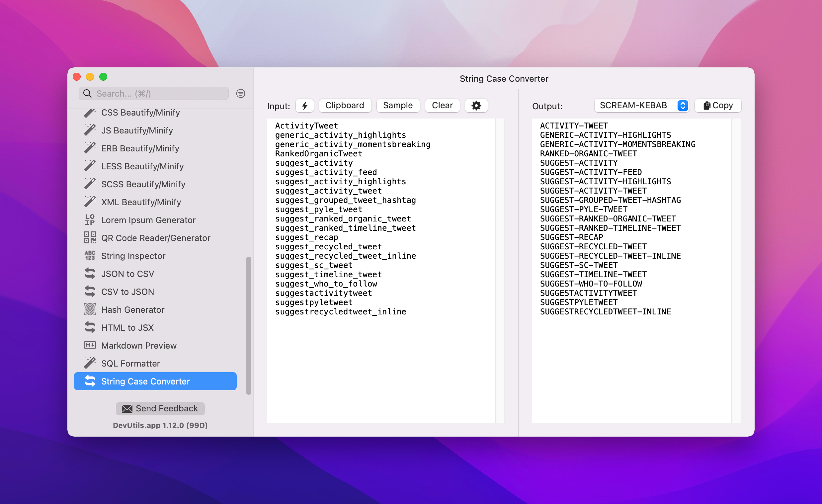The height and width of the screenshot is (504, 822).
Task: Open the input settings gear icon
Action: [476, 106]
